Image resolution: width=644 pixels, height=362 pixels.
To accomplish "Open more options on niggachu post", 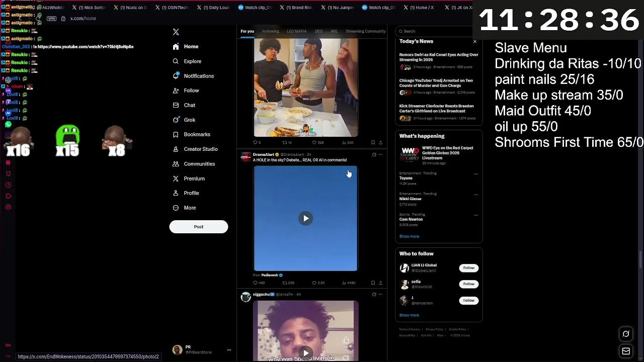I will [380, 294].
